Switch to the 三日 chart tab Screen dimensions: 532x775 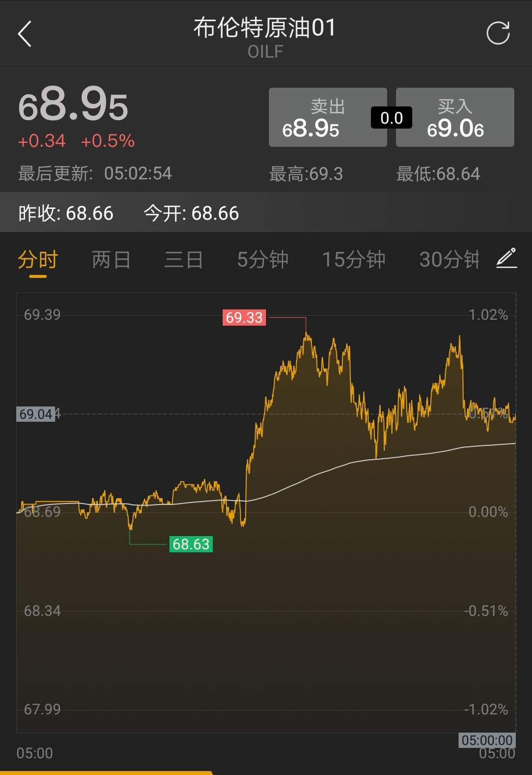click(184, 260)
